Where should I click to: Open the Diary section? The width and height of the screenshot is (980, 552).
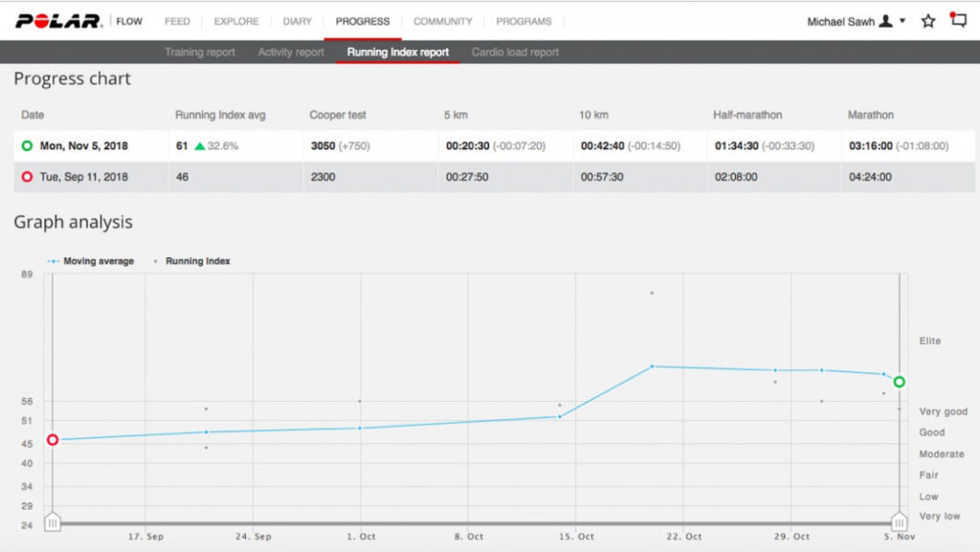click(297, 21)
